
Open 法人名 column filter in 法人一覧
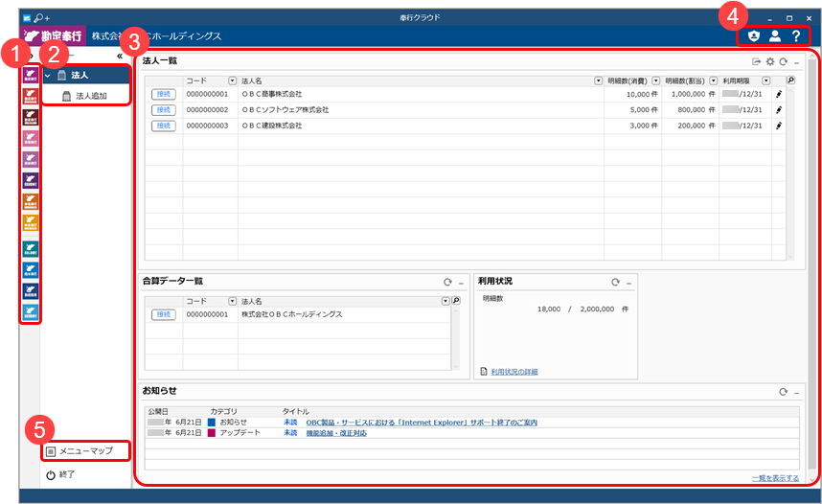click(598, 80)
